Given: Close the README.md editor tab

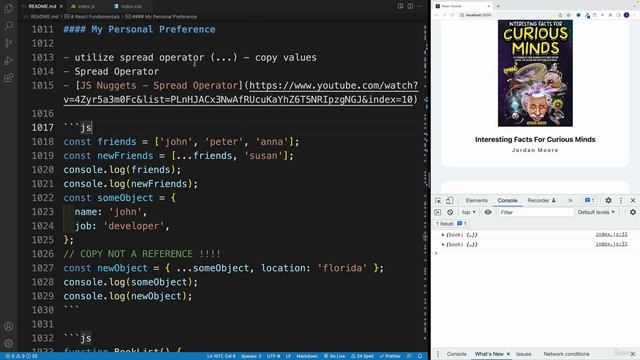Looking at the screenshot, I should 61,6.
